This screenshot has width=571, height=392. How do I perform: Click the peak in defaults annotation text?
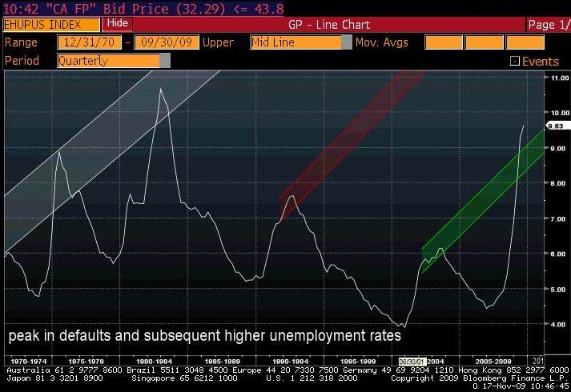tap(205, 336)
